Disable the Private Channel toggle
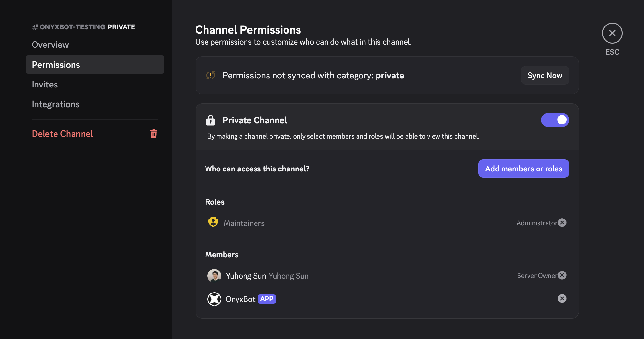 [x=555, y=120]
